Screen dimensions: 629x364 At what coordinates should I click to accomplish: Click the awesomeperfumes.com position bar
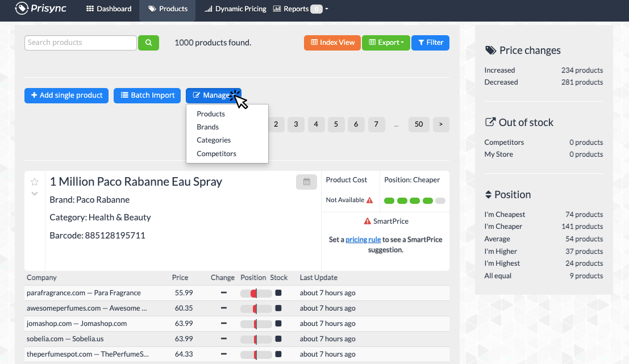tap(256, 308)
